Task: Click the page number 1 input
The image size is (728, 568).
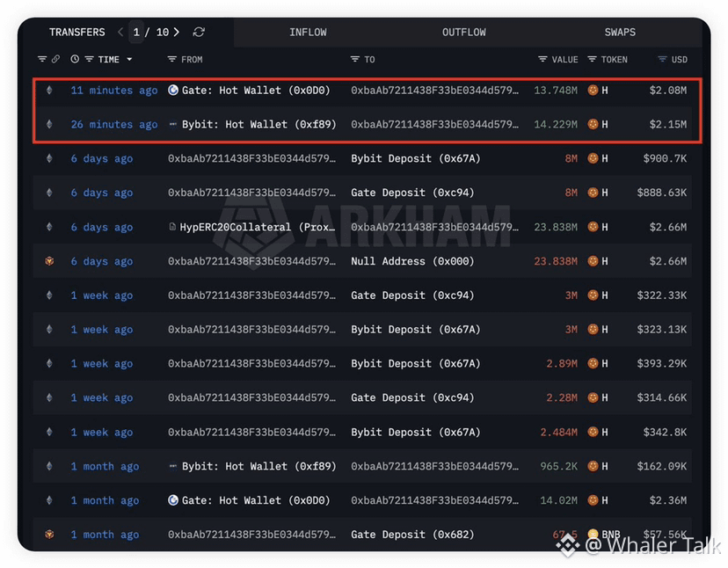Action: tap(136, 32)
